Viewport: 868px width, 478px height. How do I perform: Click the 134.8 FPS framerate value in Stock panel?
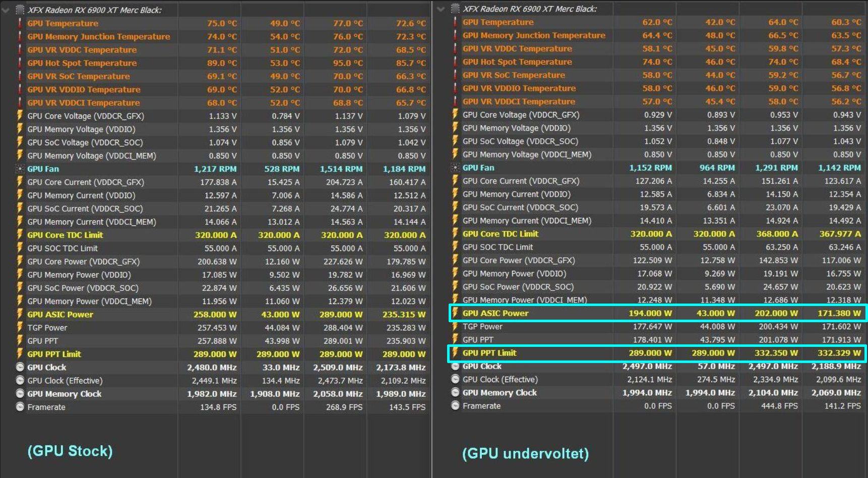coord(218,407)
